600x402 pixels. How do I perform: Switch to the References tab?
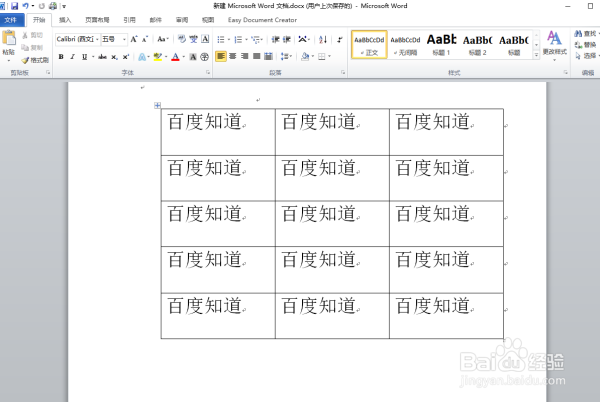tap(129, 20)
